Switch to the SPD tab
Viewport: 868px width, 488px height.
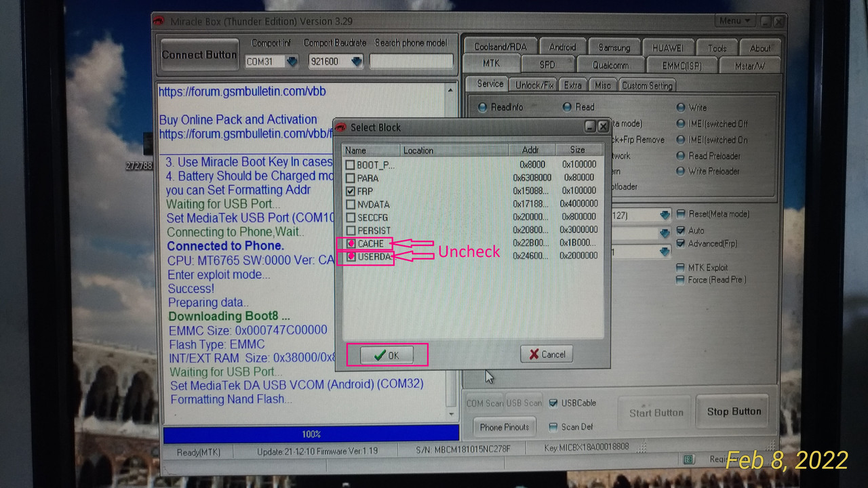click(x=547, y=65)
